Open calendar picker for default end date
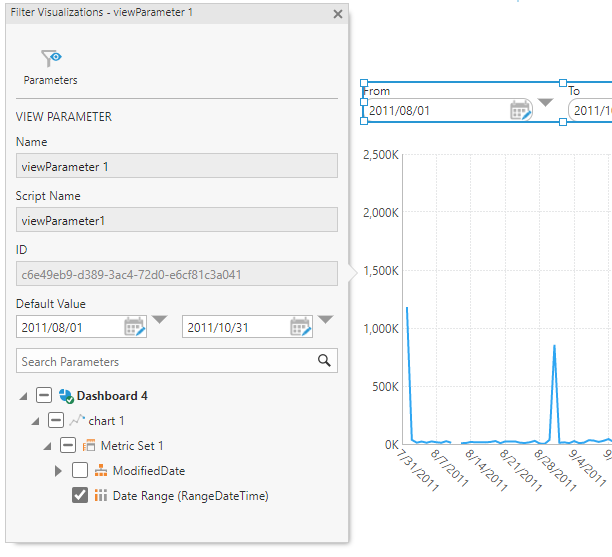Viewport: 612px width, 557px height. [x=301, y=326]
